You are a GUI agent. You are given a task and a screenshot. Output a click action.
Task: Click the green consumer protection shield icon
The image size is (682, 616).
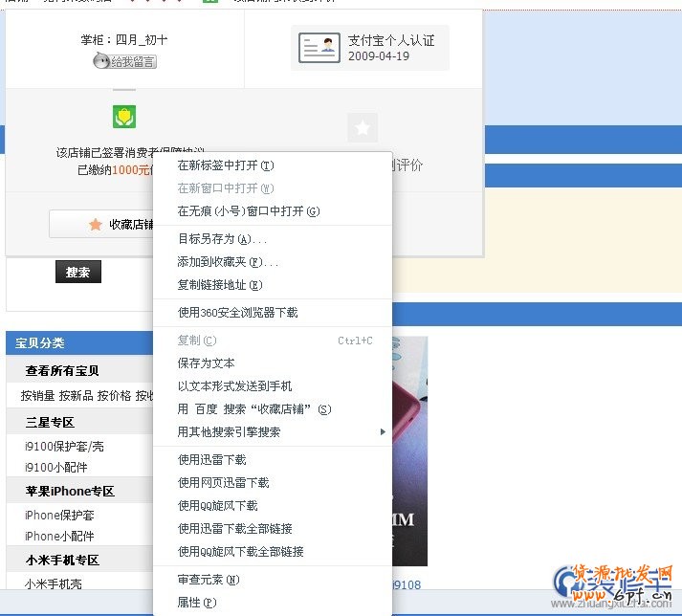coord(124,117)
